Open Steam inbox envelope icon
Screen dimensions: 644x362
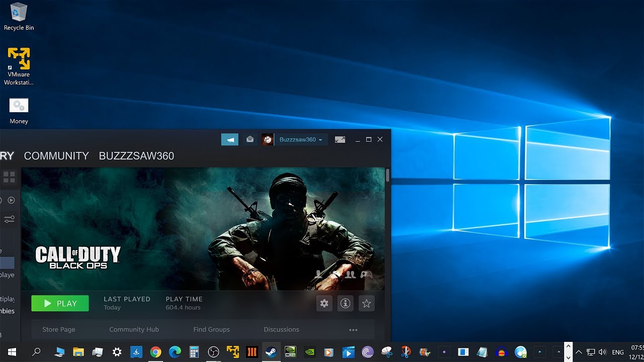(x=250, y=139)
